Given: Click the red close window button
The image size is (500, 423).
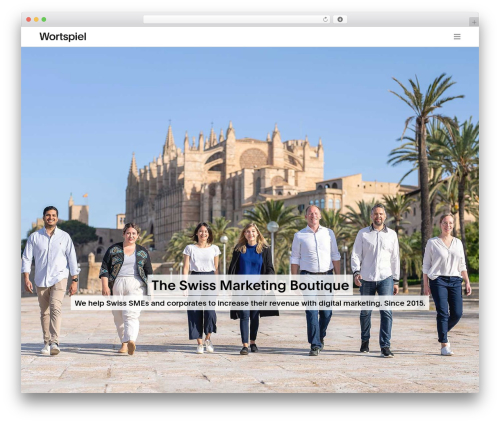Looking at the screenshot, I should (29, 20).
